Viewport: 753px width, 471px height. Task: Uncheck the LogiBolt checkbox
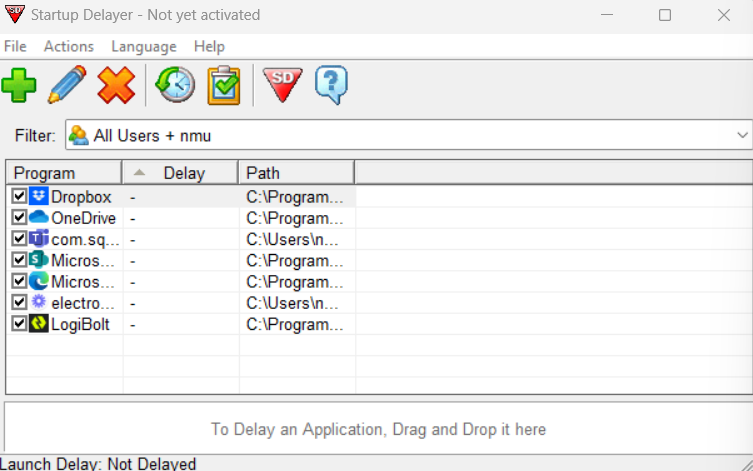pos(19,323)
